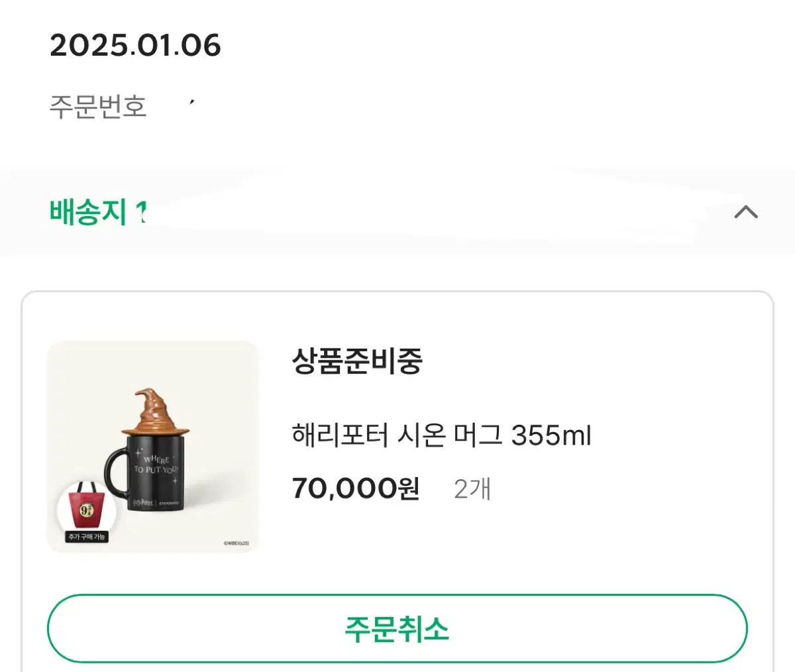Tap the 2개 quantity label
This screenshot has height=672, width=795.
[472, 488]
